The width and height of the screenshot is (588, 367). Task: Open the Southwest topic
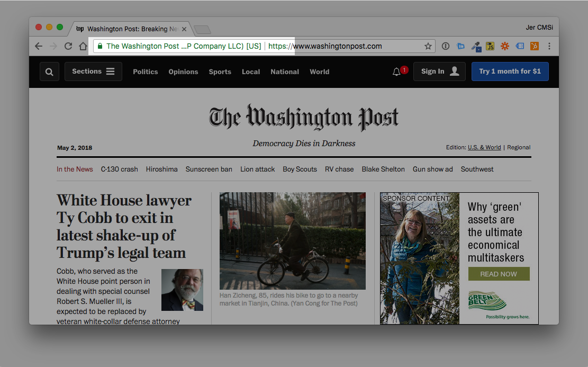pyautogui.click(x=477, y=169)
